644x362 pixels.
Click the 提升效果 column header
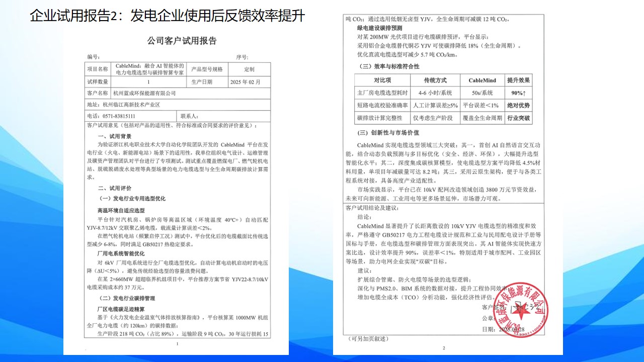[x=518, y=80]
